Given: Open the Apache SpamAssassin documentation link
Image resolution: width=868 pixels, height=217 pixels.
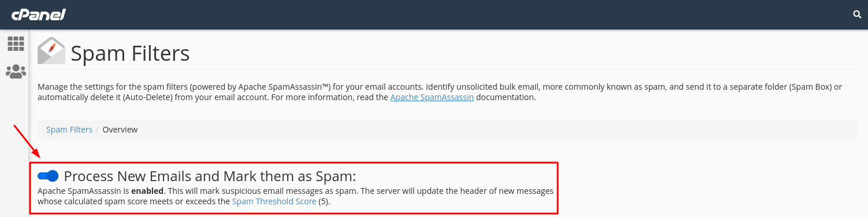Looking at the screenshot, I should (432, 97).
